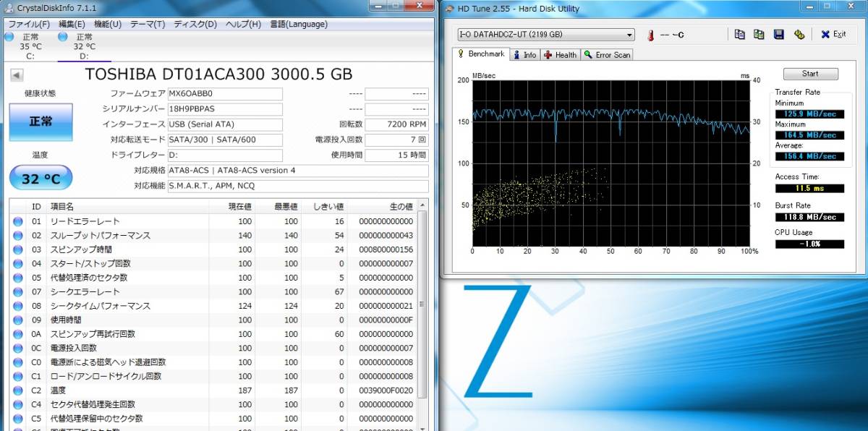
Task: Click status icon for row 01
Action: [x=18, y=221]
